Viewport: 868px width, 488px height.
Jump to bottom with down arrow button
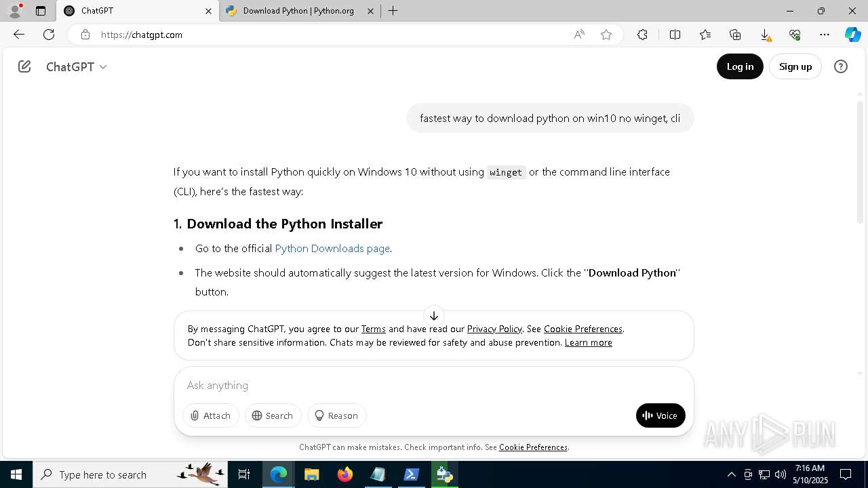click(x=434, y=316)
